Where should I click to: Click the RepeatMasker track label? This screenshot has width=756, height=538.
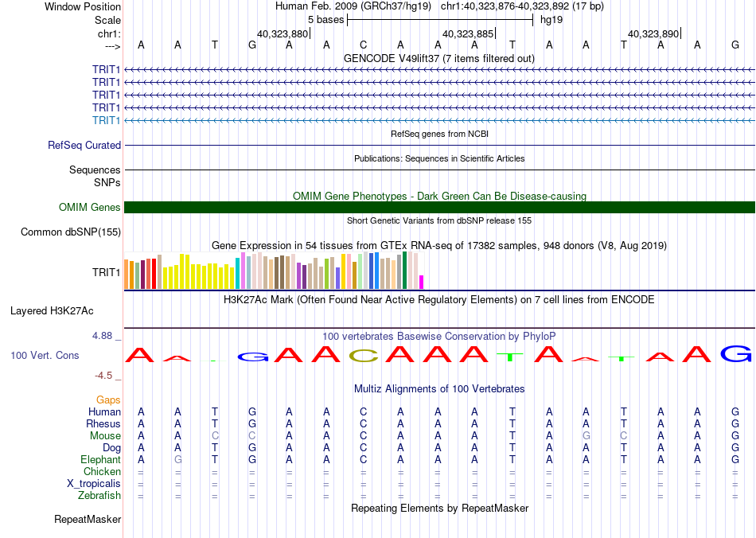pos(88,519)
